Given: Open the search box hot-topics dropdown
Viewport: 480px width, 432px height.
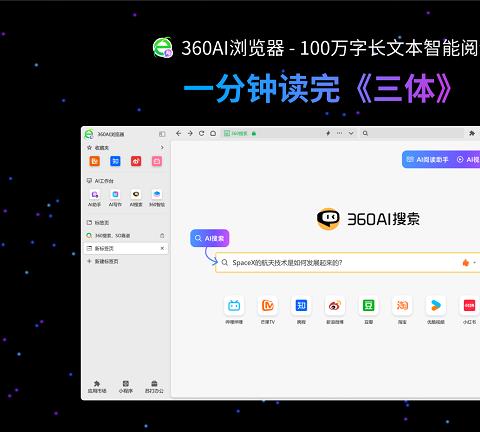Looking at the screenshot, I should click(475, 263).
